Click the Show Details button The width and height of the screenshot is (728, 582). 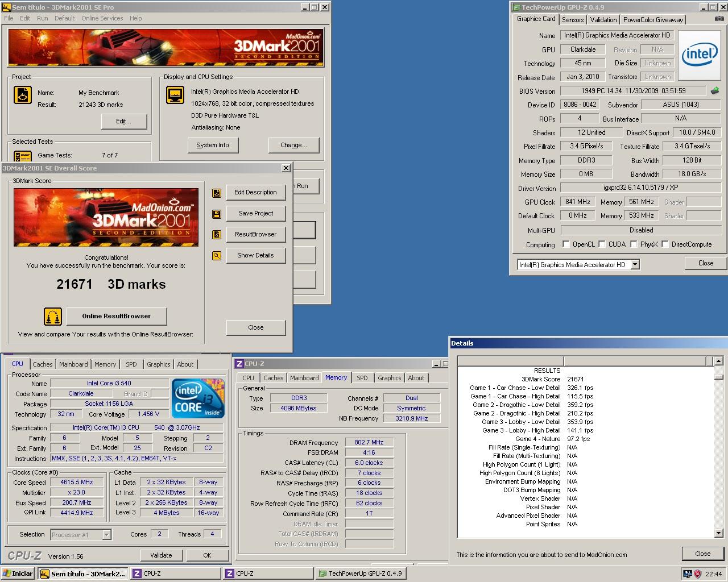pyautogui.click(x=256, y=256)
